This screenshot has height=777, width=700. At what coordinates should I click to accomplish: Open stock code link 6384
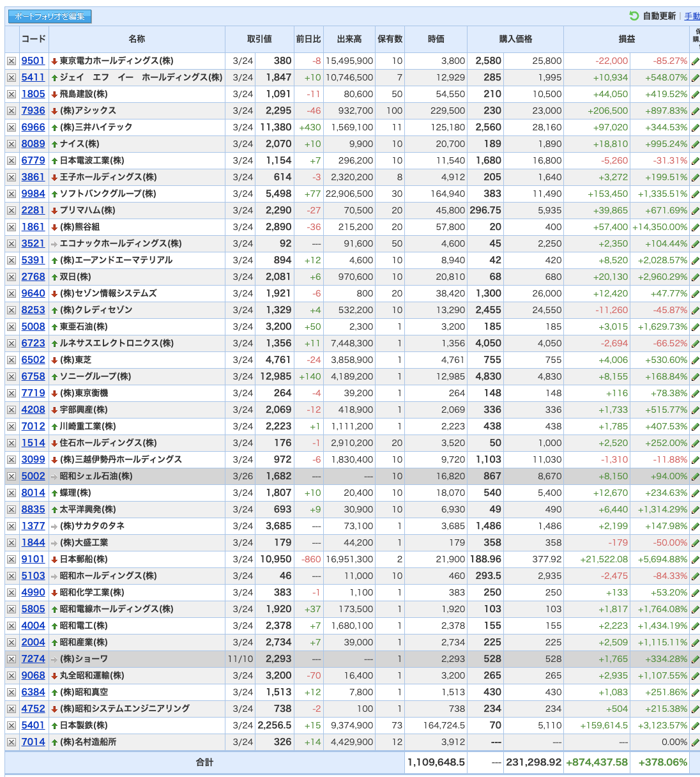pyautogui.click(x=33, y=692)
